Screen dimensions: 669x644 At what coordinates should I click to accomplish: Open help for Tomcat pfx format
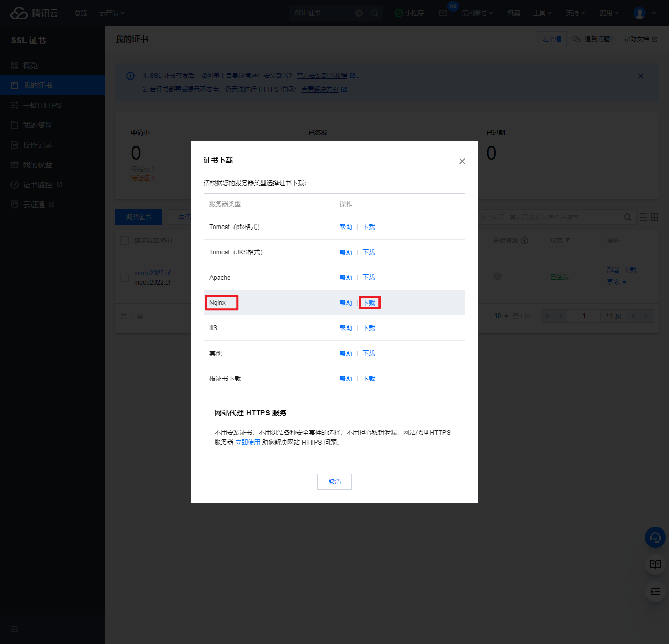point(346,227)
